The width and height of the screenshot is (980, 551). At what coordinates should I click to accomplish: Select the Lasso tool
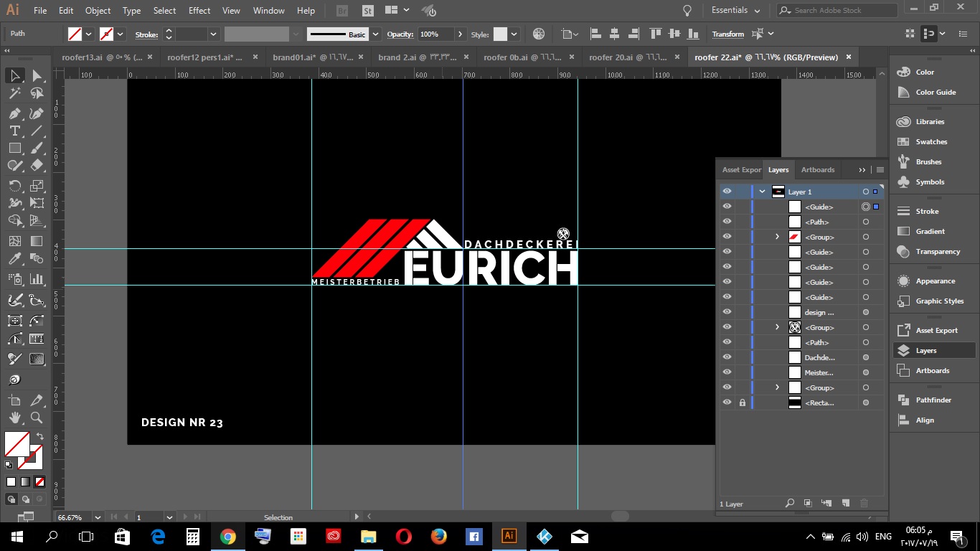pyautogui.click(x=37, y=93)
